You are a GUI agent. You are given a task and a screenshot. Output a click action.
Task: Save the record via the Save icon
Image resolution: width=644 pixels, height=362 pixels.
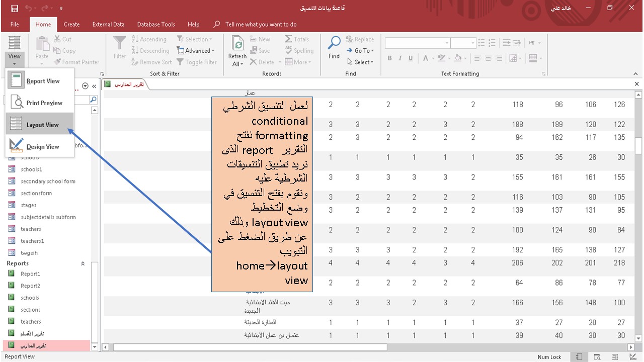(260, 50)
